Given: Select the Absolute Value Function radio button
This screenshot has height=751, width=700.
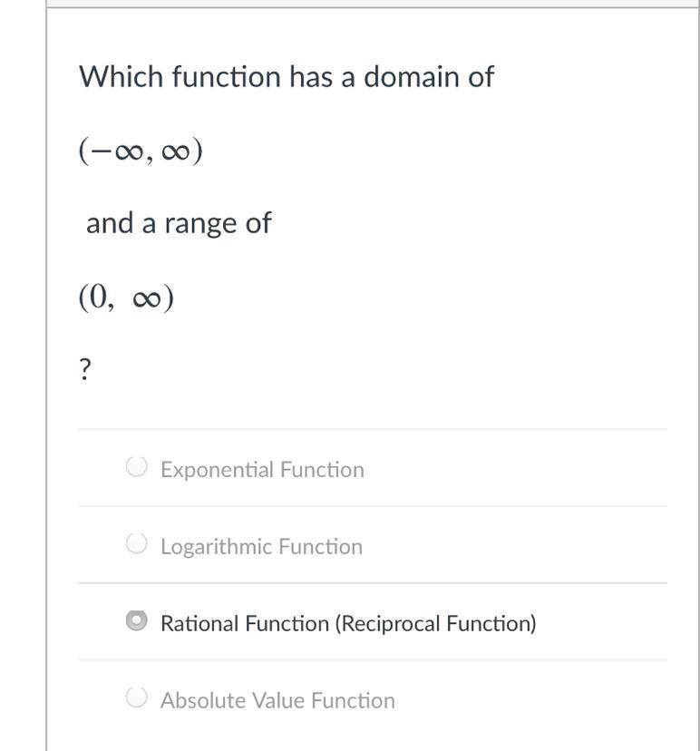Looking at the screenshot, I should coord(136,697).
